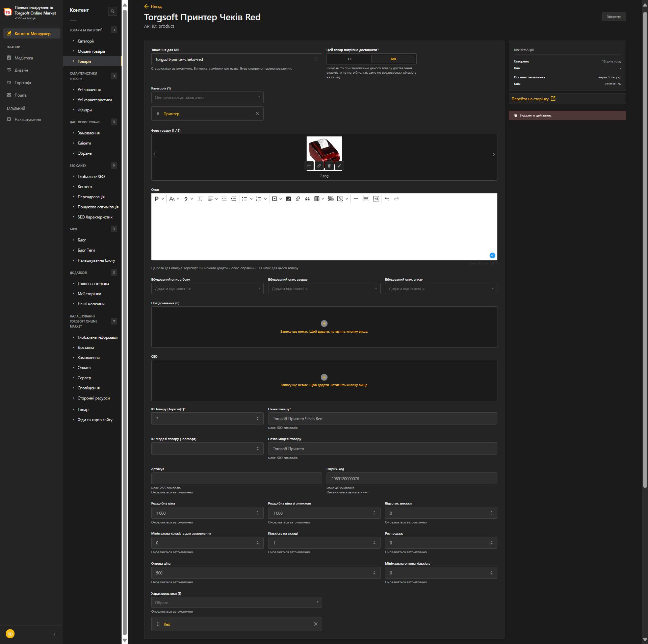Viewport: 648px width, 644px height.
Task: Open Медіатека plugin
Action: click(x=24, y=58)
